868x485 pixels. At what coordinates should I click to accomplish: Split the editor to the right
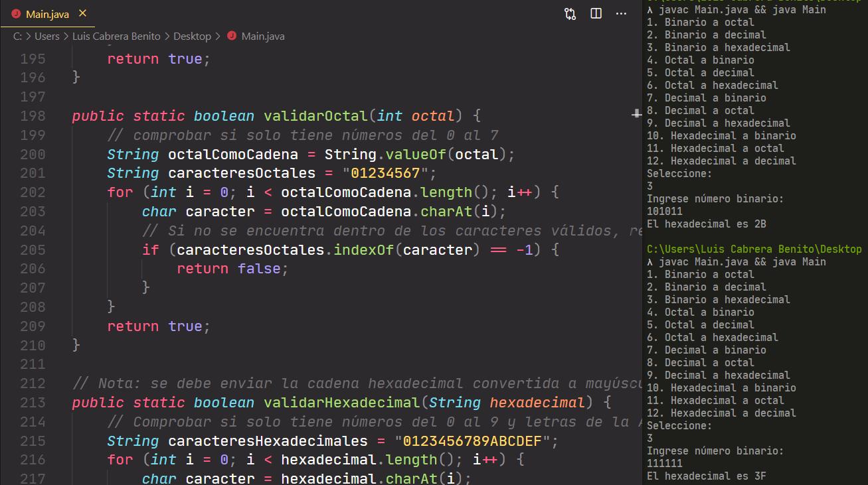point(596,13)
